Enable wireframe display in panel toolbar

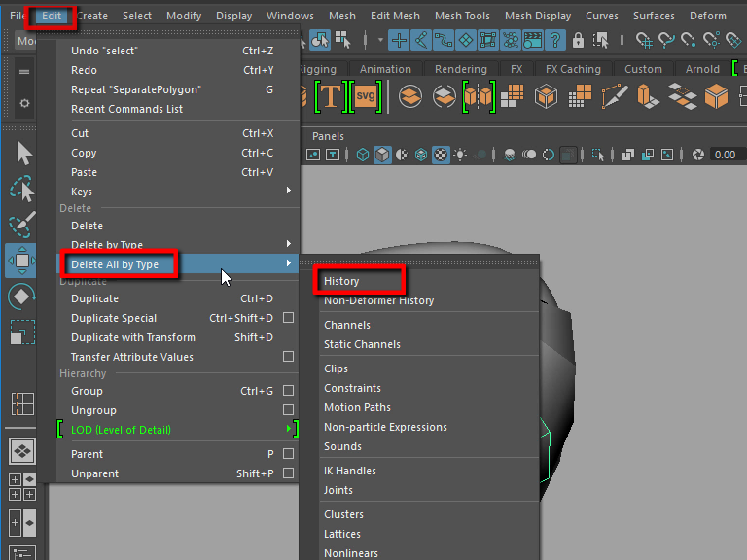[x=363, y=155]
